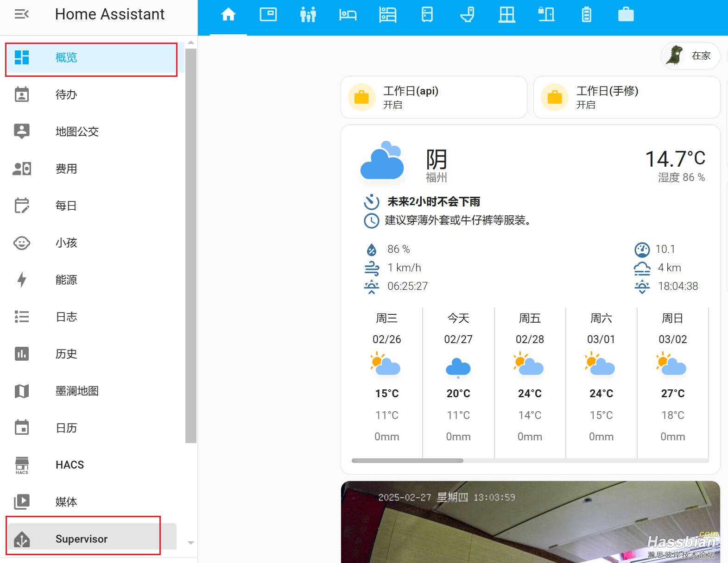This screenshot has width=728, height=563.
Task: Select the window tab icon
Action: (x=506, y=15)
